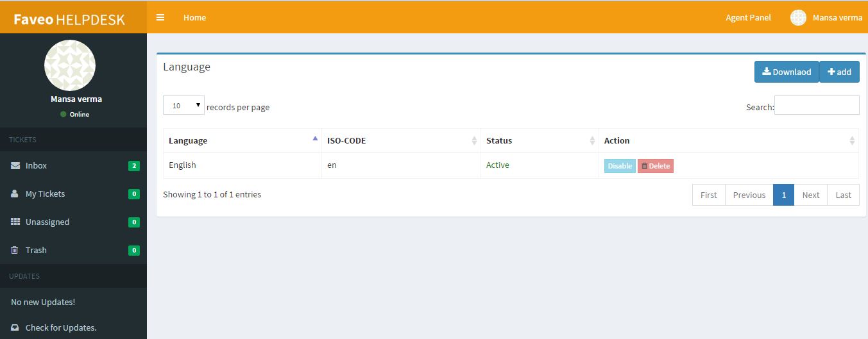Click the Unassigned grid icon
Viewport: 868px width, 339px height.
click(x=15, y=222)
